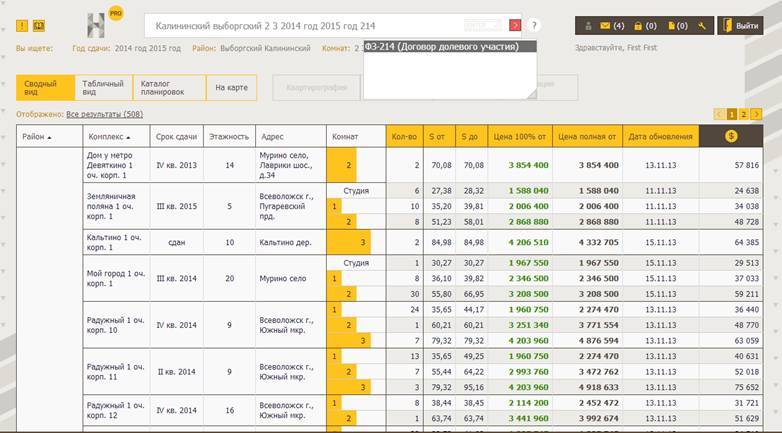The image size is (782, 433).
Task: Click the dollar coin column header icon
Action: tap(731, 136)
